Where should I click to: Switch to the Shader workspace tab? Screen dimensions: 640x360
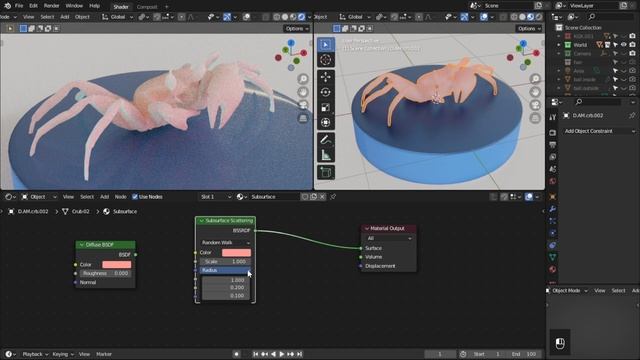tap(121, 7)
